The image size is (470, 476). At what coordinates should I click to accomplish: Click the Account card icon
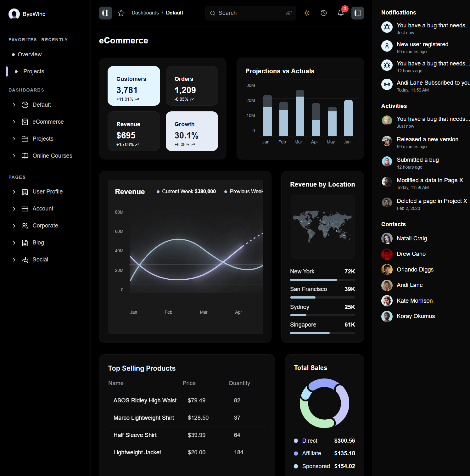pos(25,209)
